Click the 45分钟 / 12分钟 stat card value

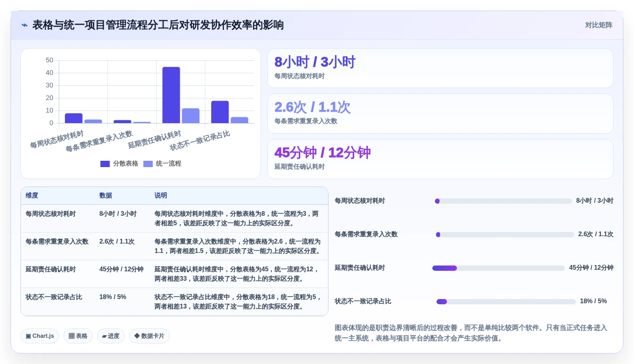click(x=322, y=153)
